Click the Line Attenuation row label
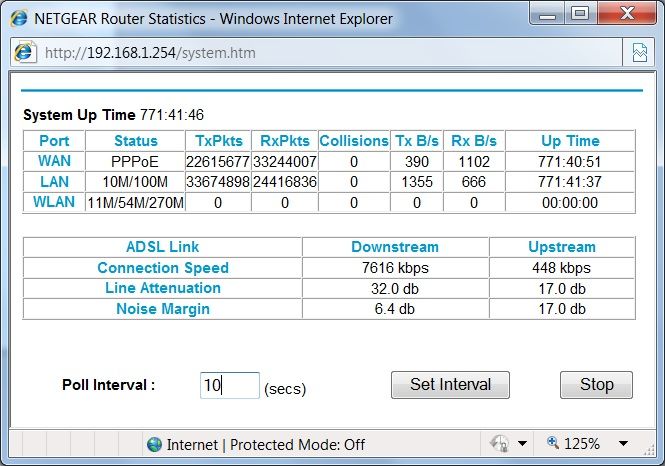Screen dimensions: 665x466 [163, 288]
